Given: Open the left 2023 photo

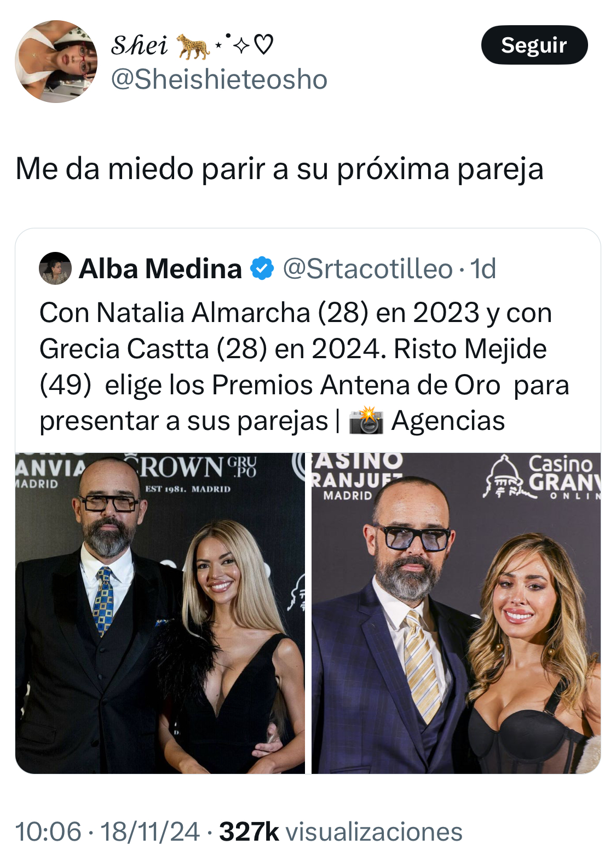Looking at the screenshot, I should (x=160, y=613).
